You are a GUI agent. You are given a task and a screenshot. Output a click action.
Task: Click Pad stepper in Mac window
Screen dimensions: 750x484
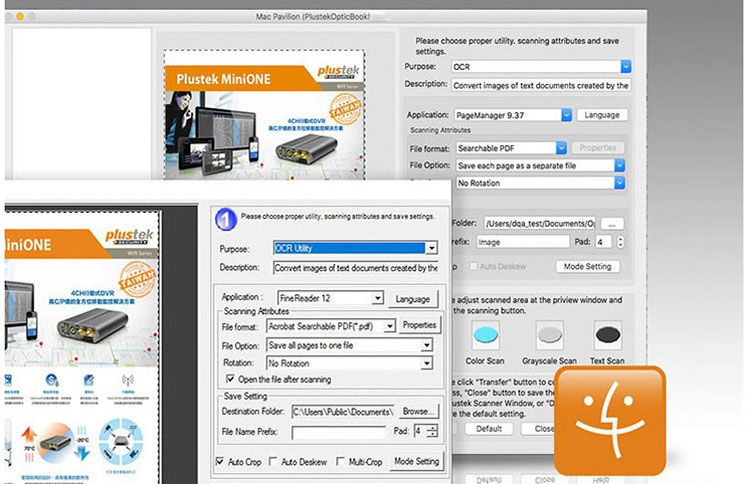(620, 242)
